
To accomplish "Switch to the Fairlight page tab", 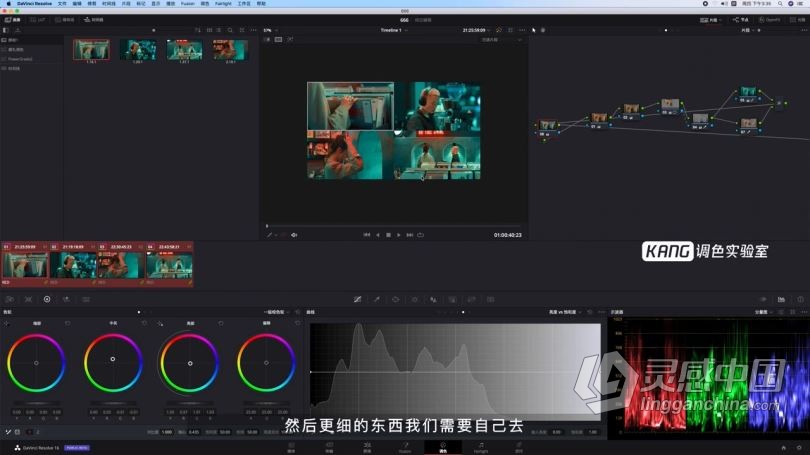I will tap(481, 447).
